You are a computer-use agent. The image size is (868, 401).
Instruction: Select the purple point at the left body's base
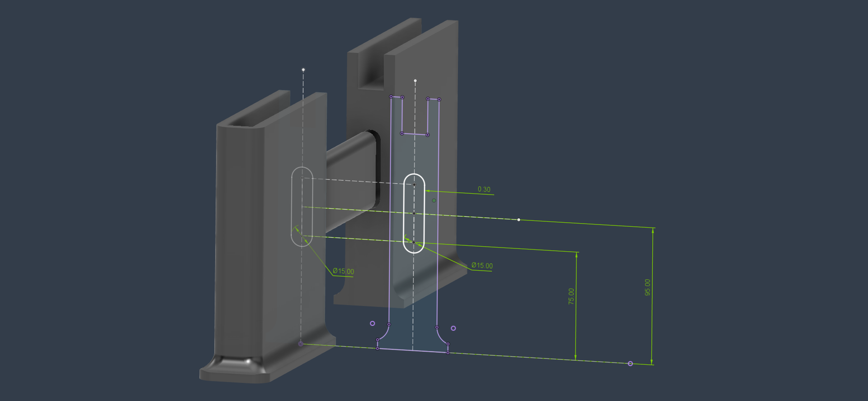point(301,344)
